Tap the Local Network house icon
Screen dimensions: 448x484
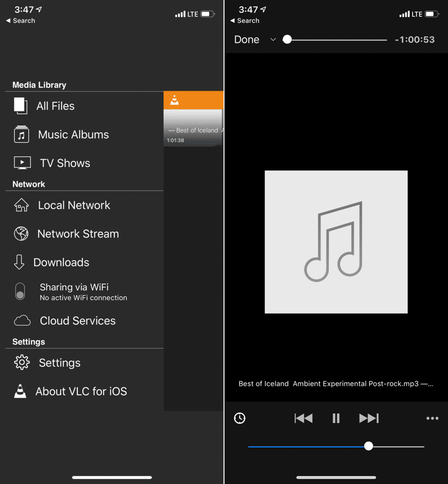[21, 206]
